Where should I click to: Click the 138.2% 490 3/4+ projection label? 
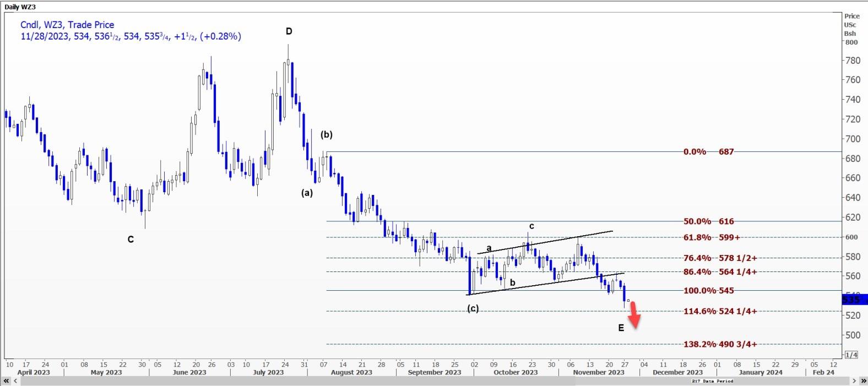pos(720,344)
